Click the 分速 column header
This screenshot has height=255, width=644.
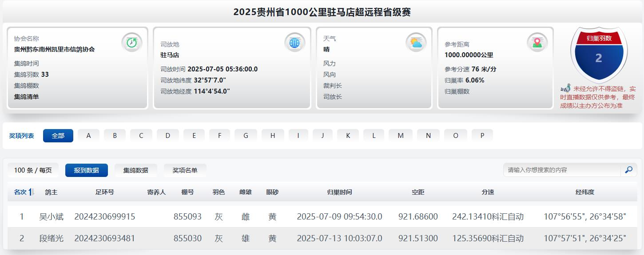point(488,192)
